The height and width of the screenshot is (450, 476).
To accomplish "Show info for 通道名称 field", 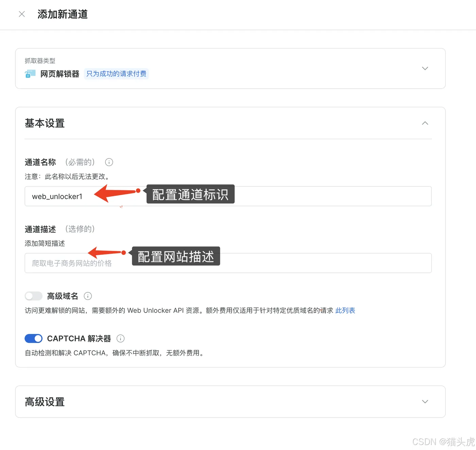I will pyautogui.click(x=109, y=162).
